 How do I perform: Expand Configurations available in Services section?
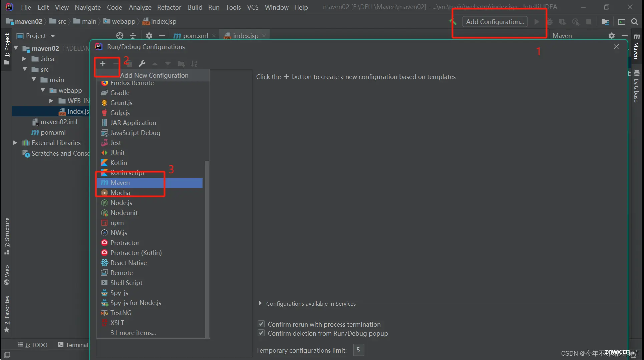pyautogui.click(x=260, y=303)
